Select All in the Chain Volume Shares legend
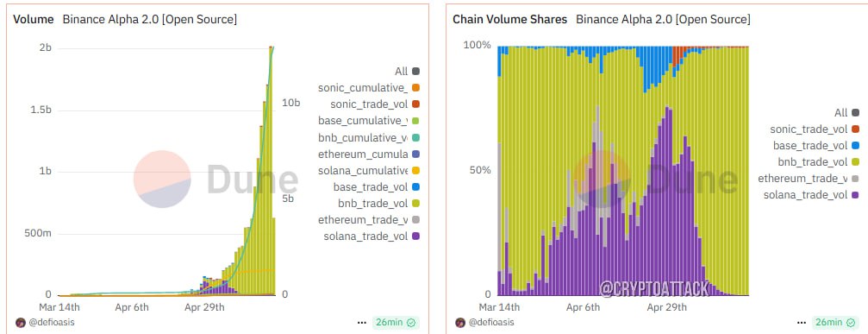This screenshot has height=334, width=868. (x=846, y=113)
